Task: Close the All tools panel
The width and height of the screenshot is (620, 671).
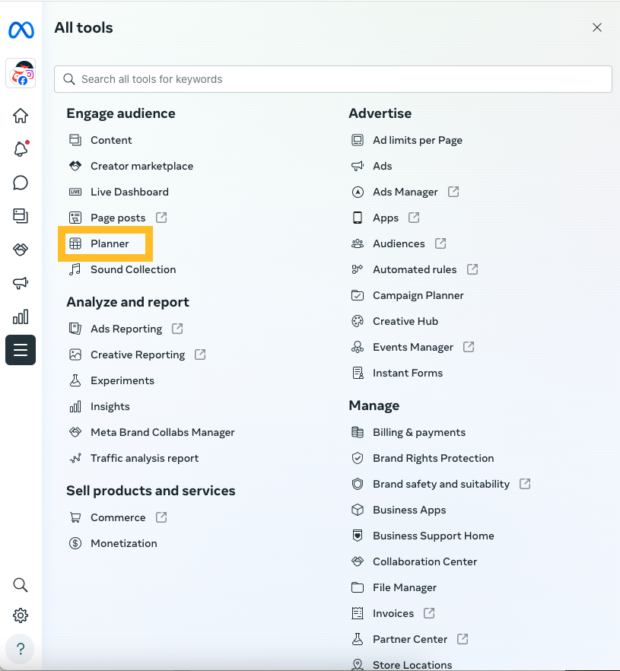Action: tap(597, 28)
